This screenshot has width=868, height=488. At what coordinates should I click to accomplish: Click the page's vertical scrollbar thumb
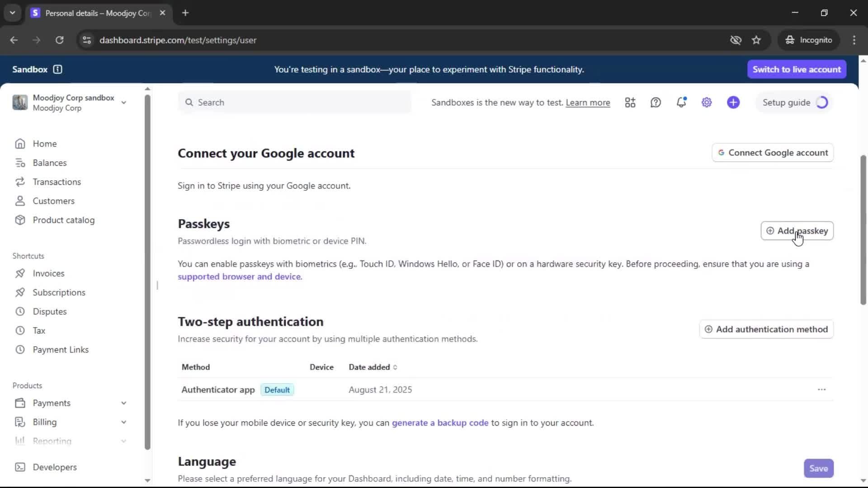point(863,230)
